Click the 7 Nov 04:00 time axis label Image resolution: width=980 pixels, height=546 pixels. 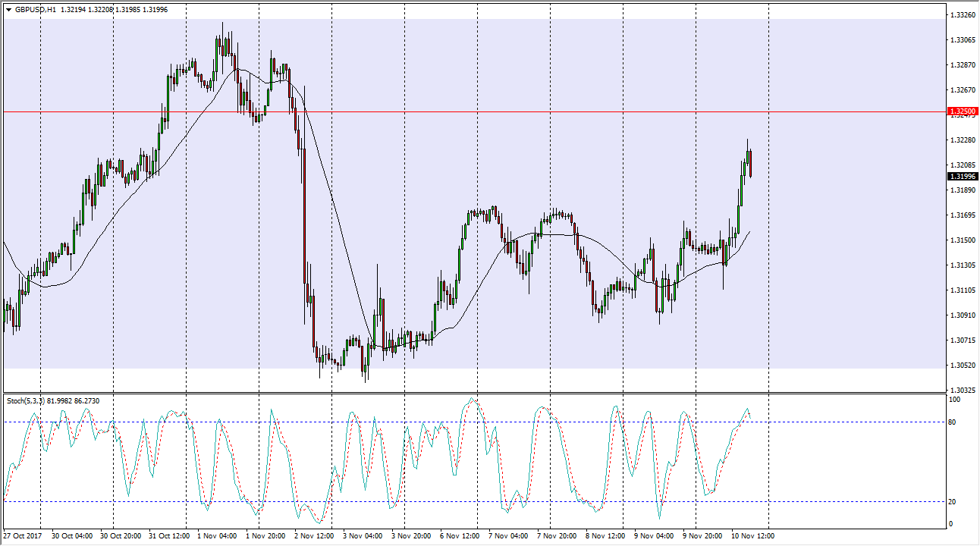point(508,535)
